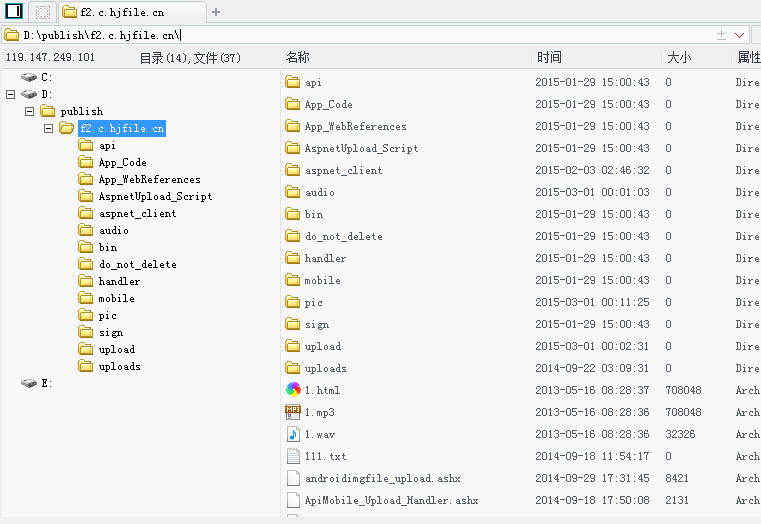Sort by the 名称 column header
This screenshot has width=761, height=524.
click(298, 57)
